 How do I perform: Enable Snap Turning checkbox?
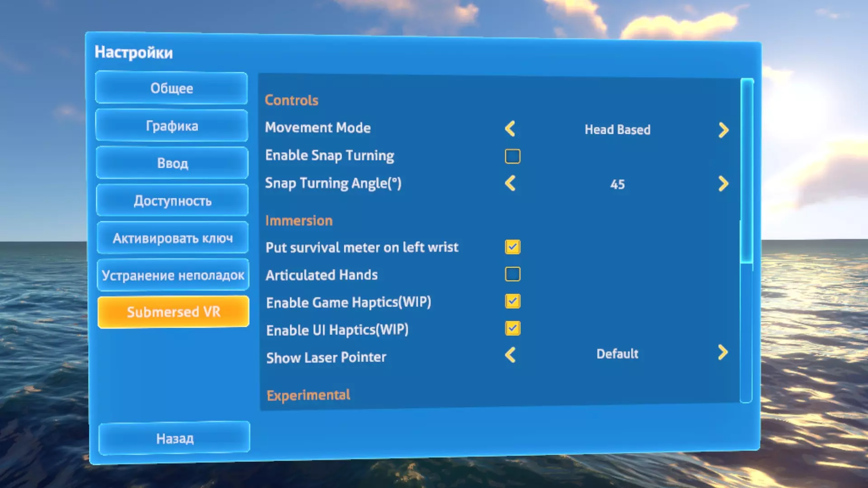[x=512, y=156]
